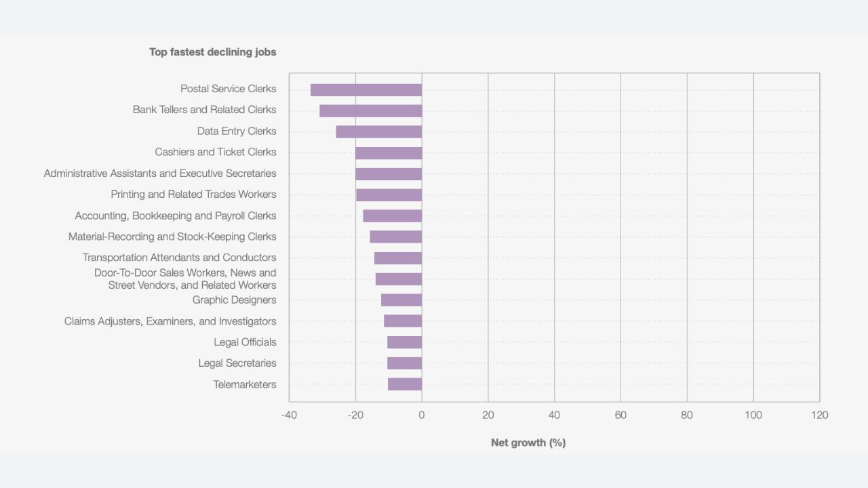Select the Legal Officials bar
Screen dimensions: 868x488
[x=405, y=342]
